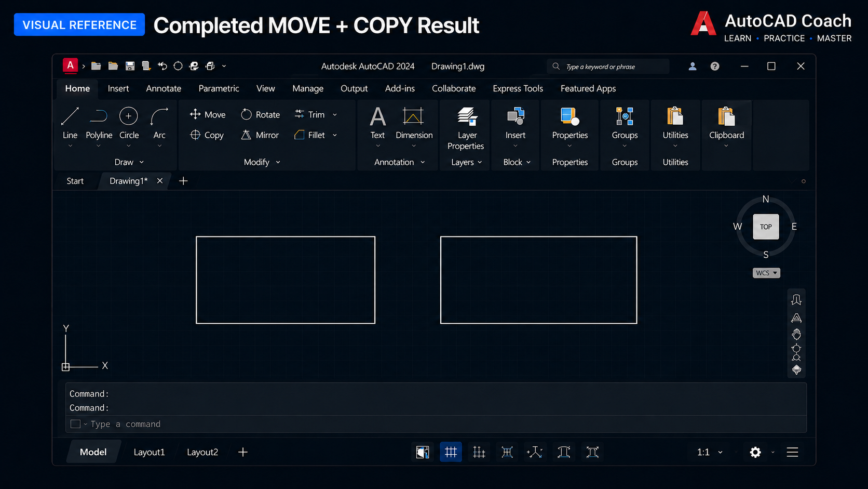Screen dimensions: 868x489
Task: Expand quick access toolbar customize arrow
Action: (x=224, y=66)
